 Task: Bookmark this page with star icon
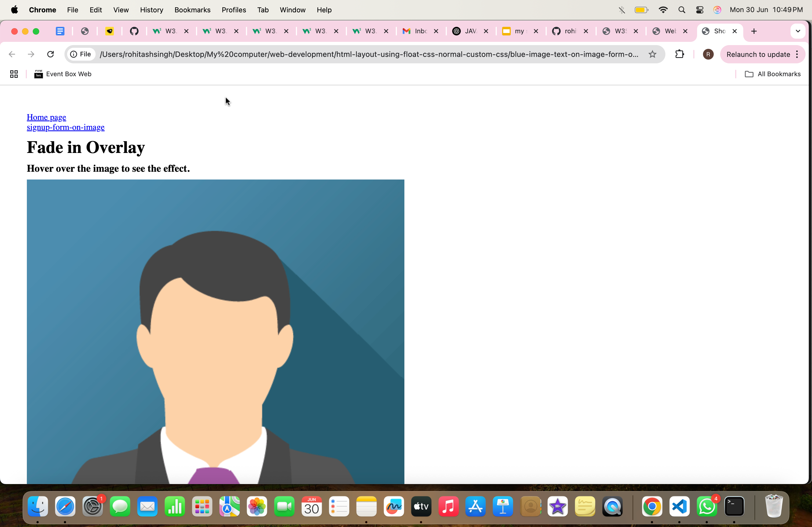(652, 54)
